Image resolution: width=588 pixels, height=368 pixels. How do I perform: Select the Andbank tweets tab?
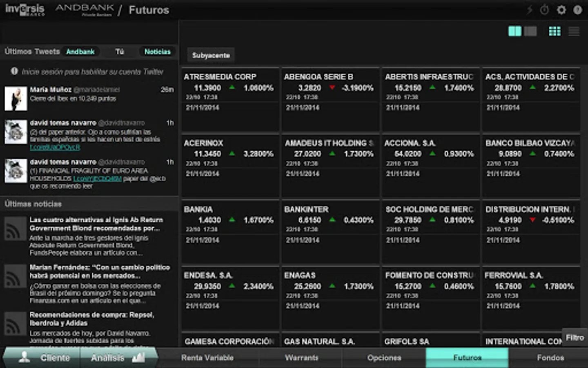coord(80,52)
